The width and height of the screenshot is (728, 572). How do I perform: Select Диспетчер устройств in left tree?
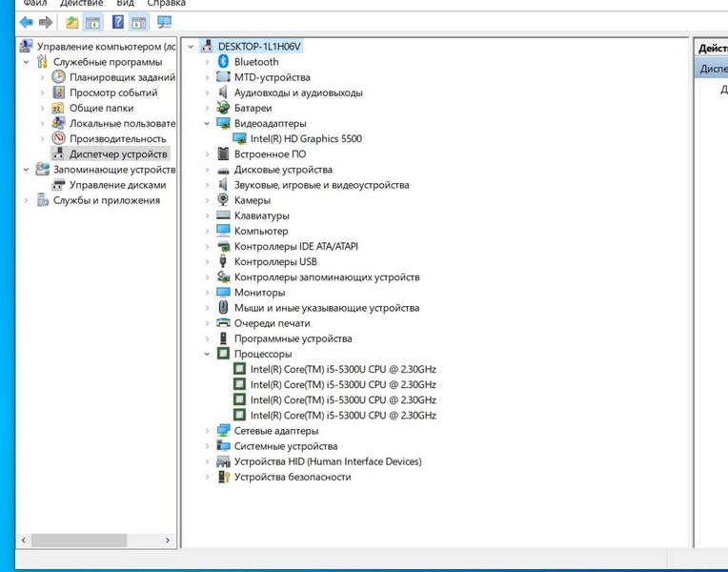point(117,154)
